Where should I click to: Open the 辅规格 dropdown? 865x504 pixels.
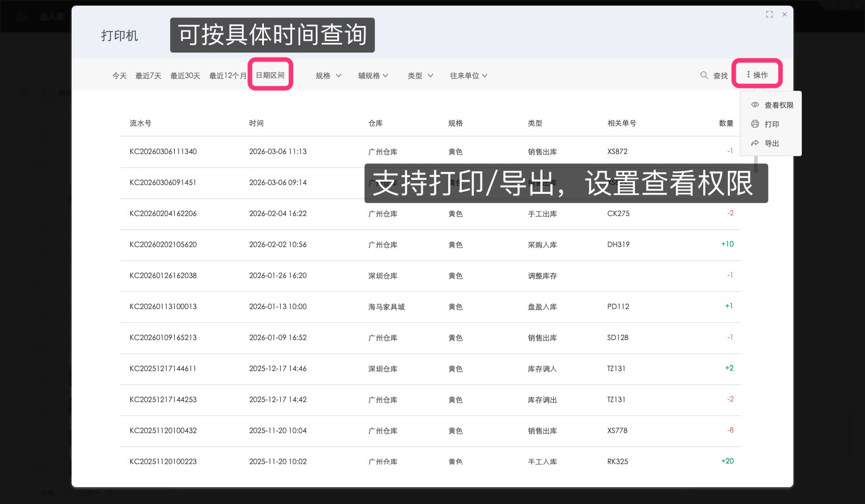pyautogui.click(x=373, y=75)
